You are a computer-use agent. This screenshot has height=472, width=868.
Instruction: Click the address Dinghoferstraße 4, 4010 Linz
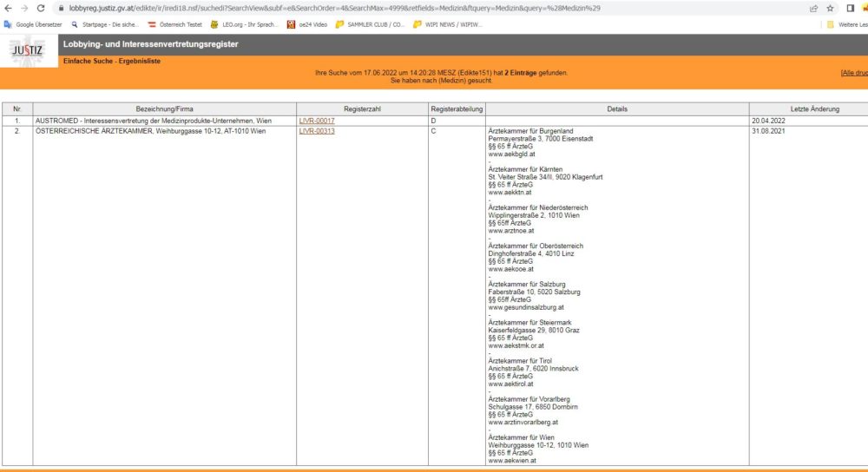(531, 253)
